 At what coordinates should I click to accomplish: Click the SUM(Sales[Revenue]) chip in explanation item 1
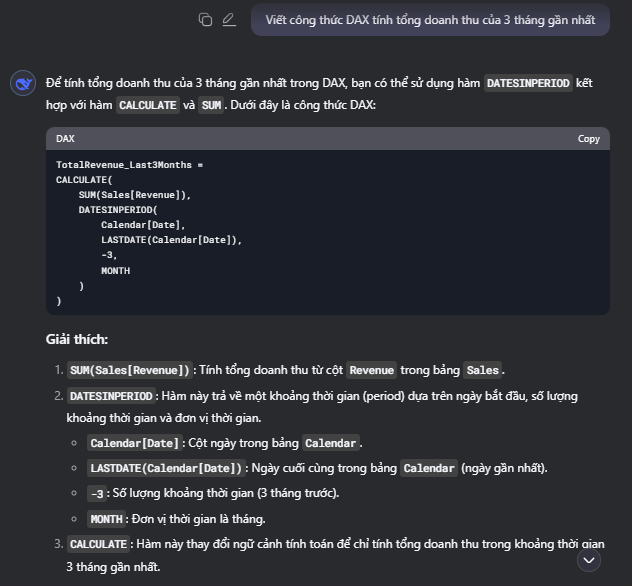pos(129,370)
